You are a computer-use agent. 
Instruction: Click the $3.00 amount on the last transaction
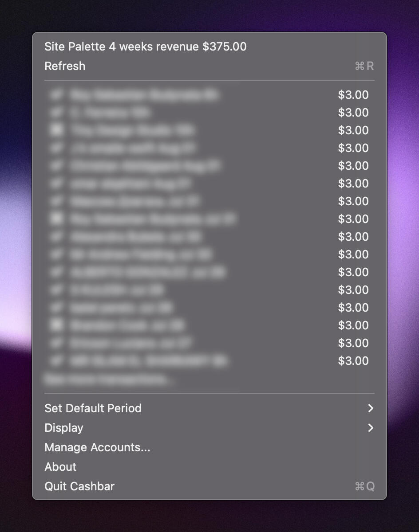click(354, 361)
